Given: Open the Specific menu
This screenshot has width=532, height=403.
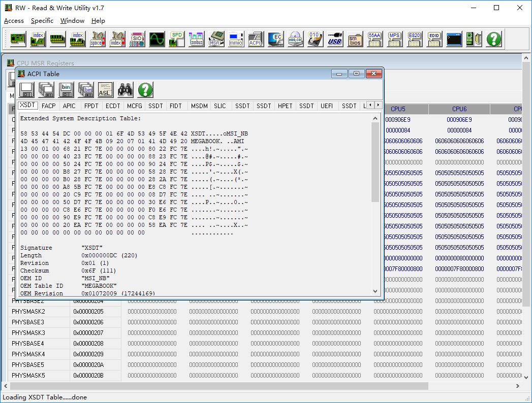Looking at the screenshot, I should [x=42, y=21].
